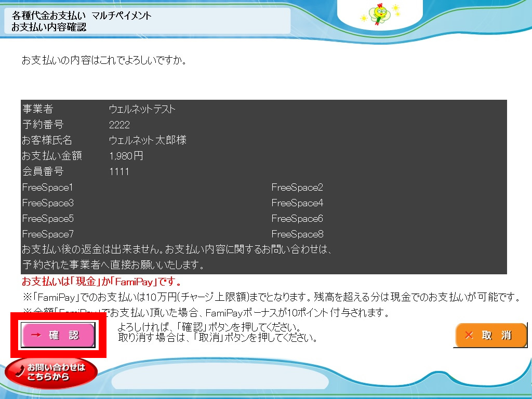Select the FreeSpace8 field
This screenshot has height=399, width=532.
pos(298,234)
